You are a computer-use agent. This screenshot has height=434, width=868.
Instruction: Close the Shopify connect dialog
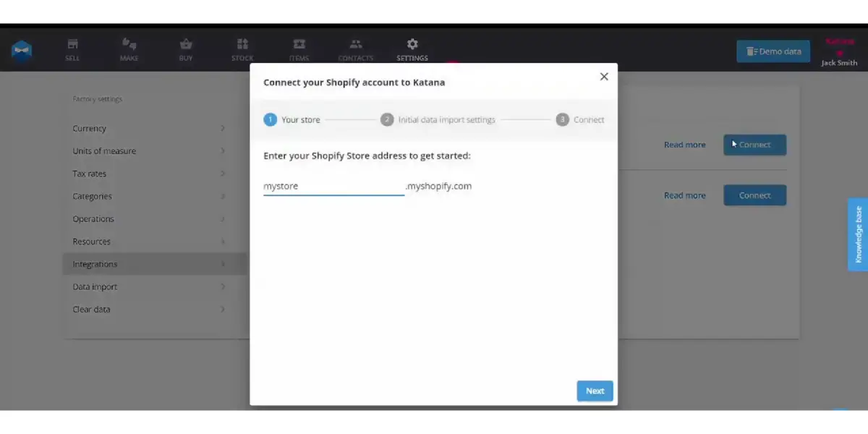[604, 77]
